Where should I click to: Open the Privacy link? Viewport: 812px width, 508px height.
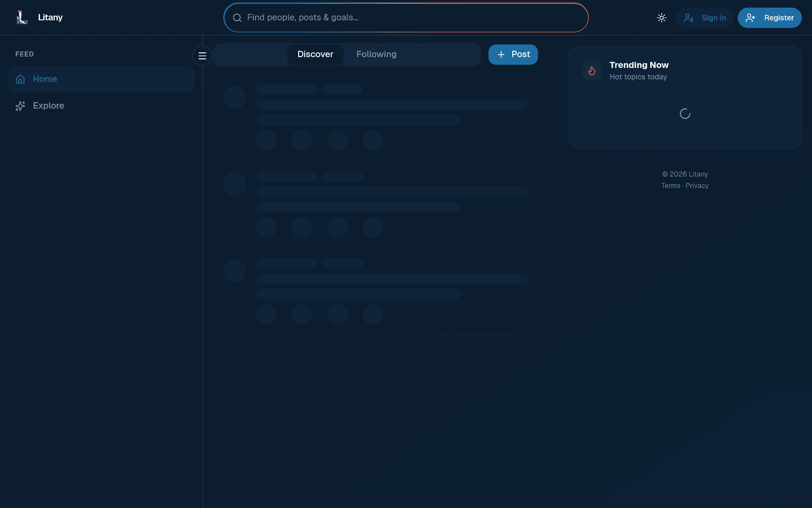pos(697,185)
